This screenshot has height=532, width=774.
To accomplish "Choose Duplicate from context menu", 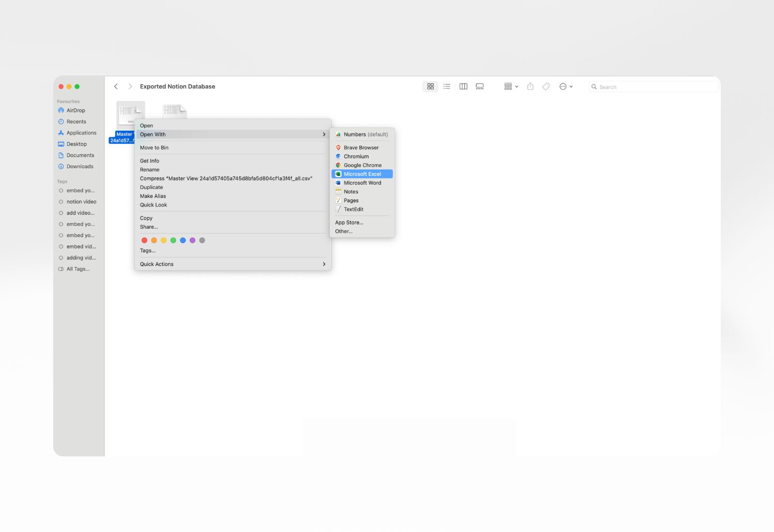I will coord(233,187).
